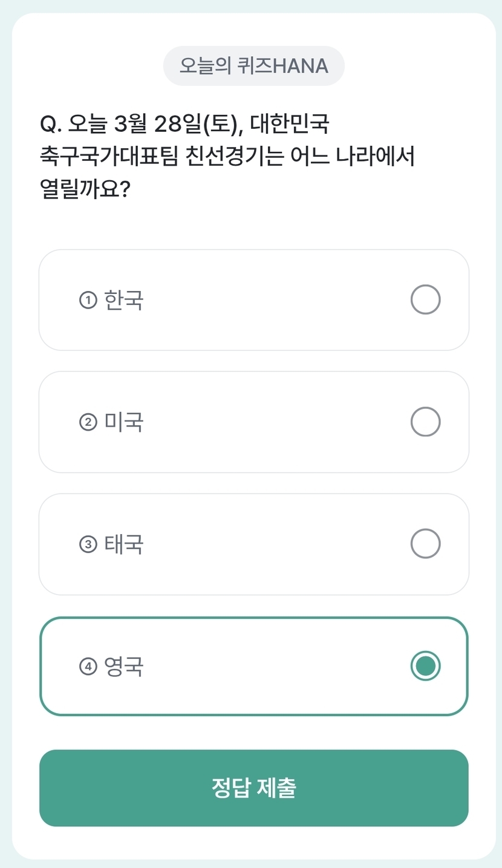Click the circled number ④ icon

tap(88, 667)
